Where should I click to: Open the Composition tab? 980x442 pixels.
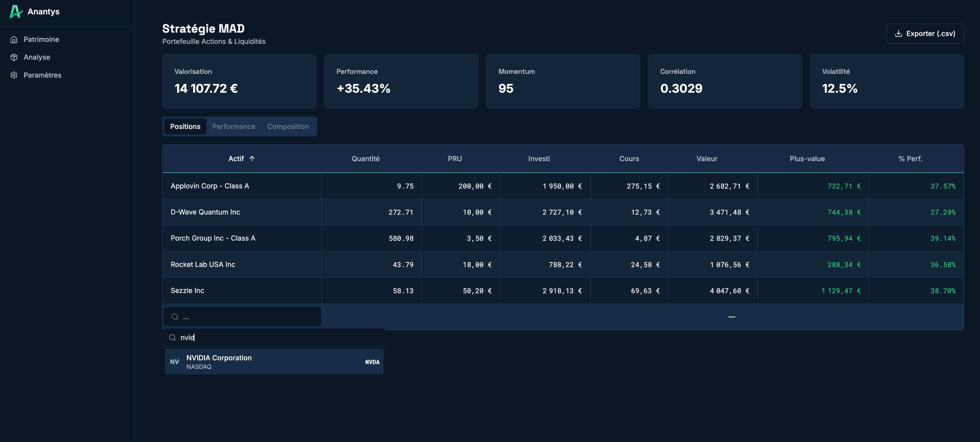tap(288, 126)
